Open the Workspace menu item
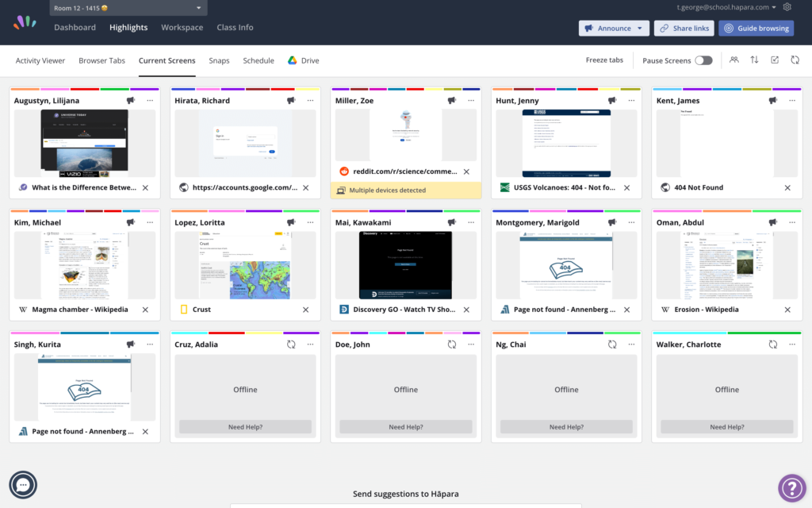 [x=182, y=27]
